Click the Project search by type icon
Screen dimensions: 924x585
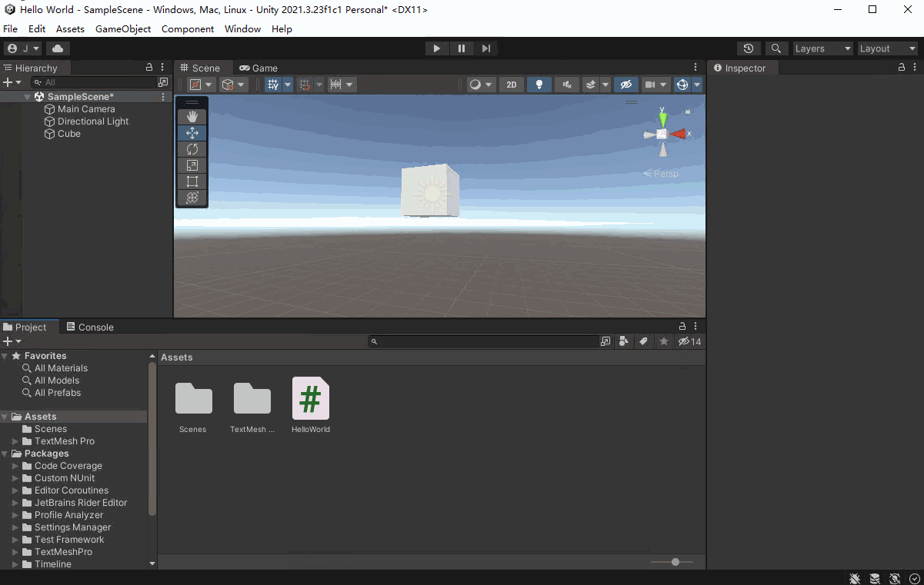point(624,341)
